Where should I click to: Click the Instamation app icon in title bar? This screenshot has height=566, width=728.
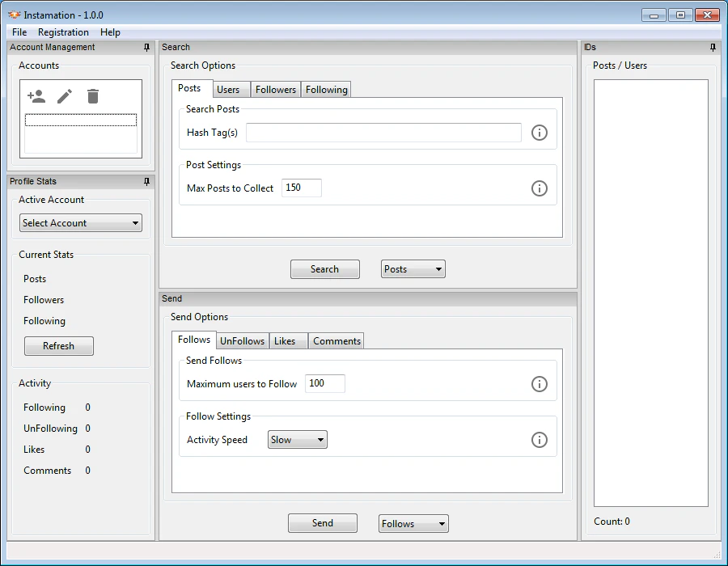click(x=15, y=15)
